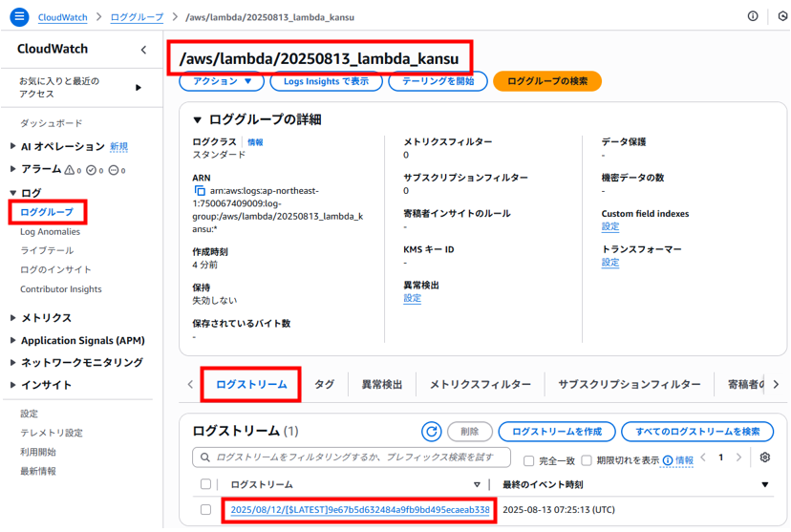Select the 2025/08/12 log stream row checkbox
This screenshot has width=791, height=532.
tap(205, 509)
